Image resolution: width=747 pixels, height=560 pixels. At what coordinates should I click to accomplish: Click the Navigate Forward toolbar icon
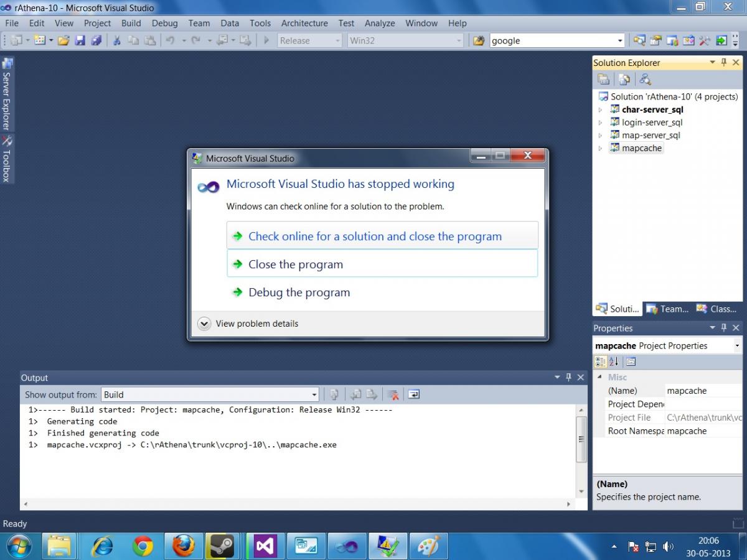pos(245,40)
